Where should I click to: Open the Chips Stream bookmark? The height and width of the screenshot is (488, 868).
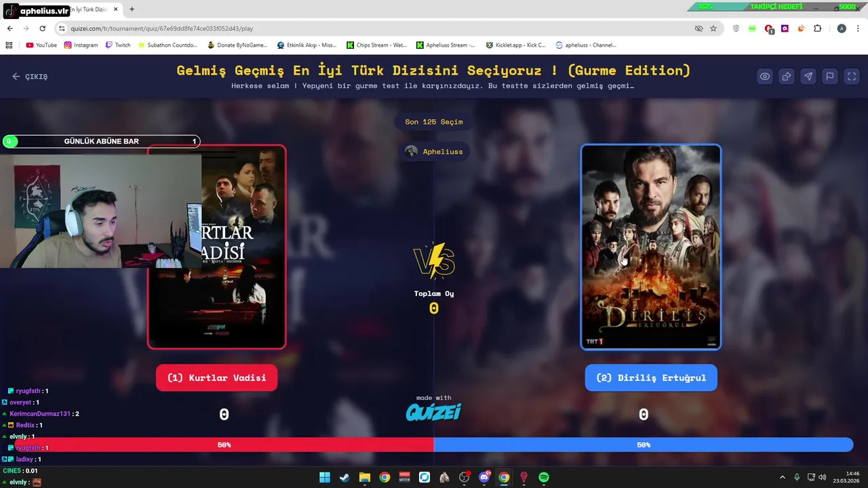pos(376,45)
